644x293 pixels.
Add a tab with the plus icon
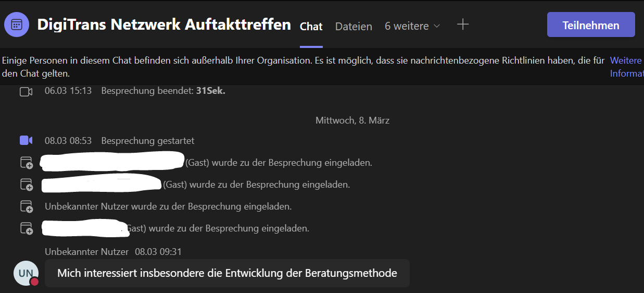pos(463,25)
